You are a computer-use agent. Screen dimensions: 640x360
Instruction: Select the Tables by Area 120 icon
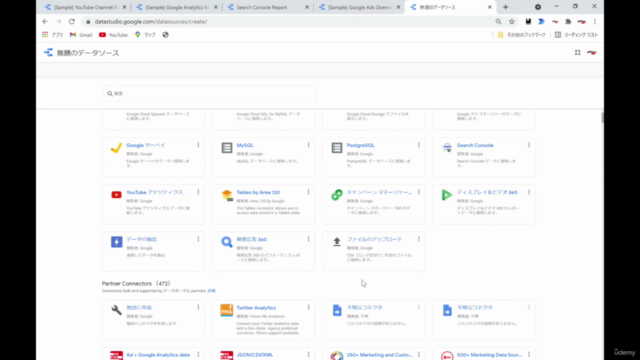click(x=227, y=195)
